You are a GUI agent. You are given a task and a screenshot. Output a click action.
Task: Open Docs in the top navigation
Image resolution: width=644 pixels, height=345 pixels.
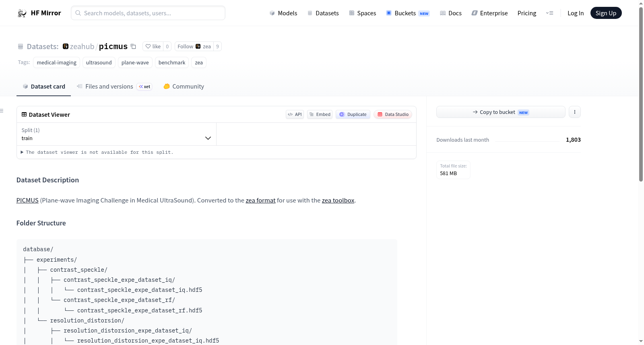click(451, 13)
